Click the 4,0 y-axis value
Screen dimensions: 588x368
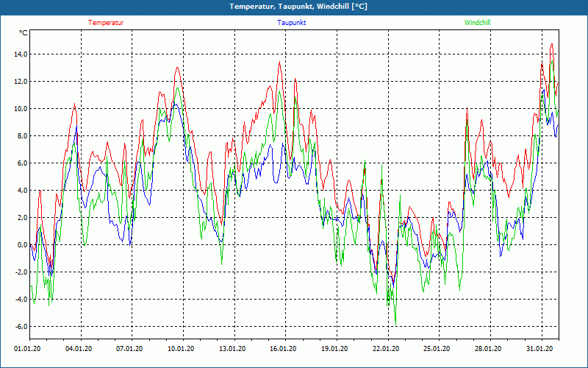point(22,191)
